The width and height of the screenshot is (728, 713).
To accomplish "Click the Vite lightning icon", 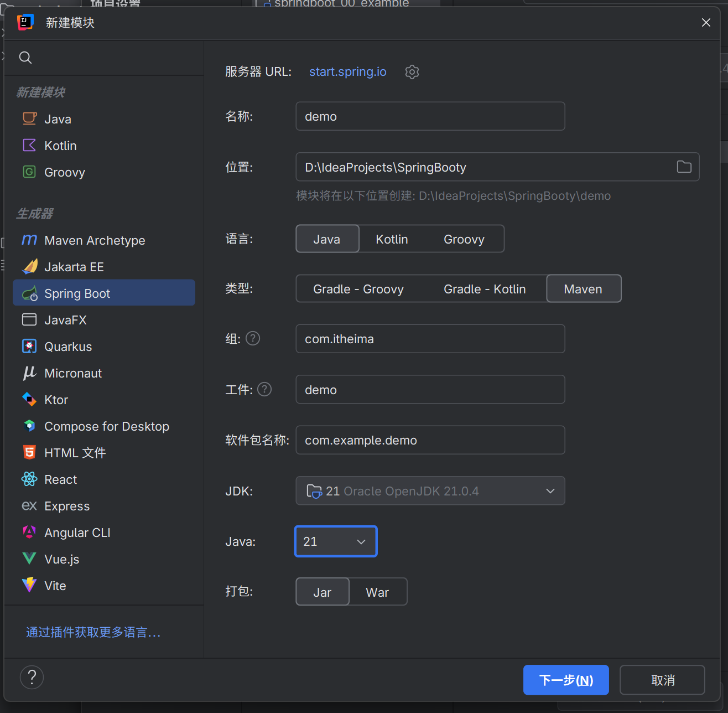I will click(x=29, y=586).
